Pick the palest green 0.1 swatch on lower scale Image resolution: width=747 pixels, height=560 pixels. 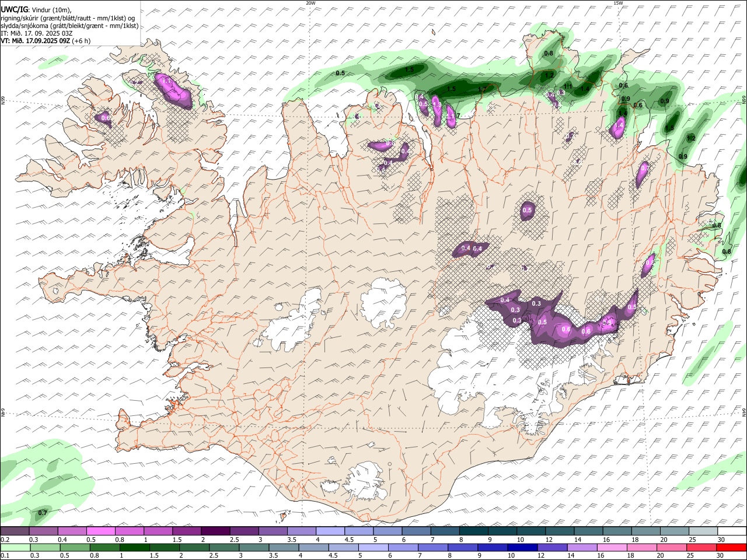point(15,548)
